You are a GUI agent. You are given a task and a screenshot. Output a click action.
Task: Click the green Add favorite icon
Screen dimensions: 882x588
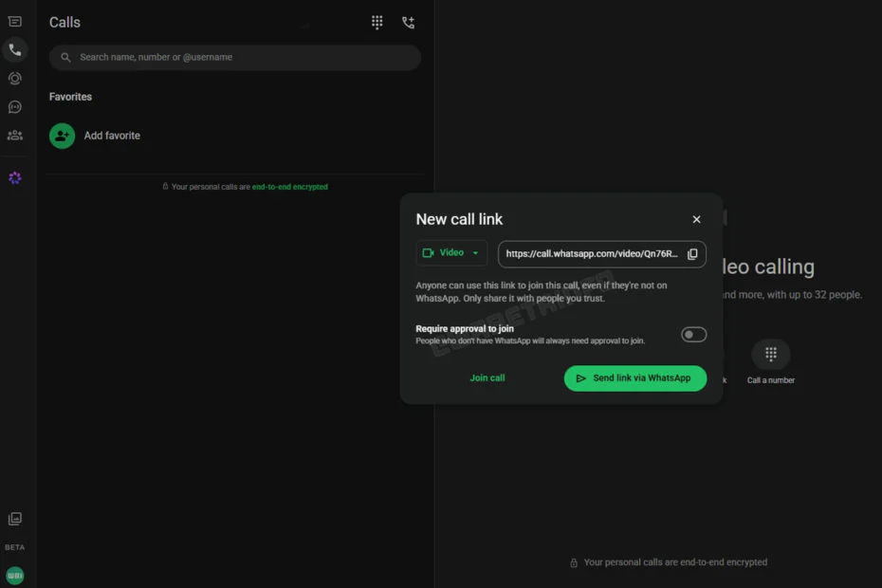click(x=62, y=136)
